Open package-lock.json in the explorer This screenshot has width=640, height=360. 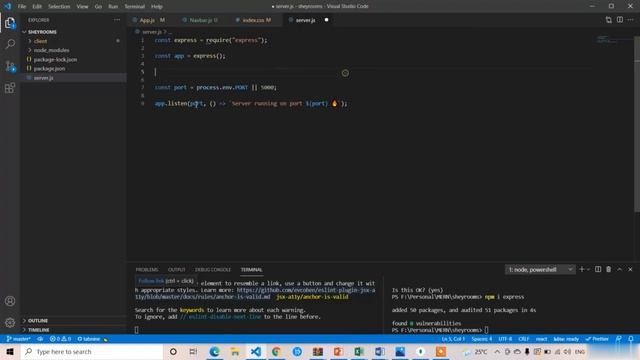pos(74,60)
